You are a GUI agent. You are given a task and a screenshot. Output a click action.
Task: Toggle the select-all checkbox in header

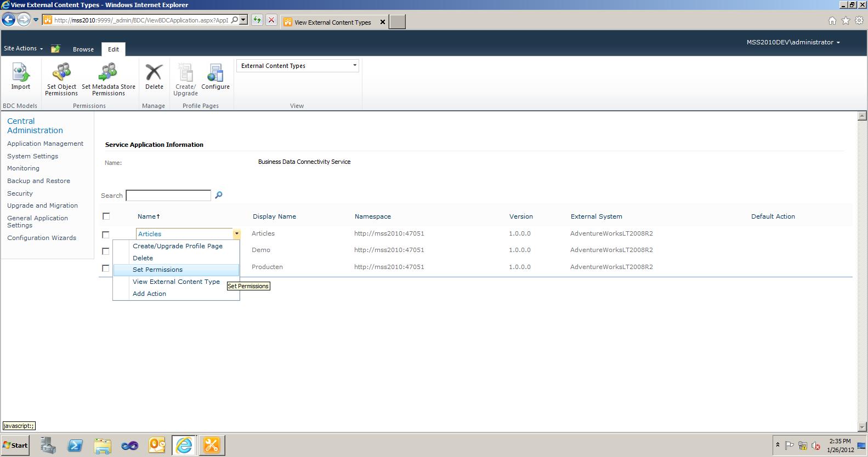click(106, 216)
